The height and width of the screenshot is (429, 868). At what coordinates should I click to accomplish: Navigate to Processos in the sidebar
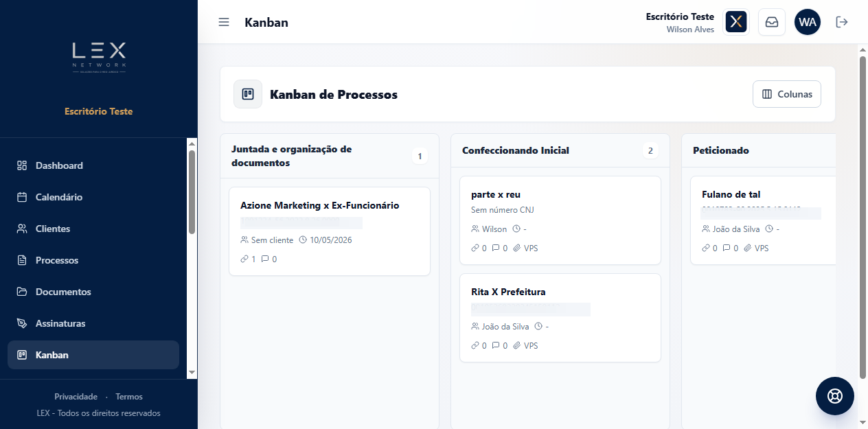[x=93, y=260]
